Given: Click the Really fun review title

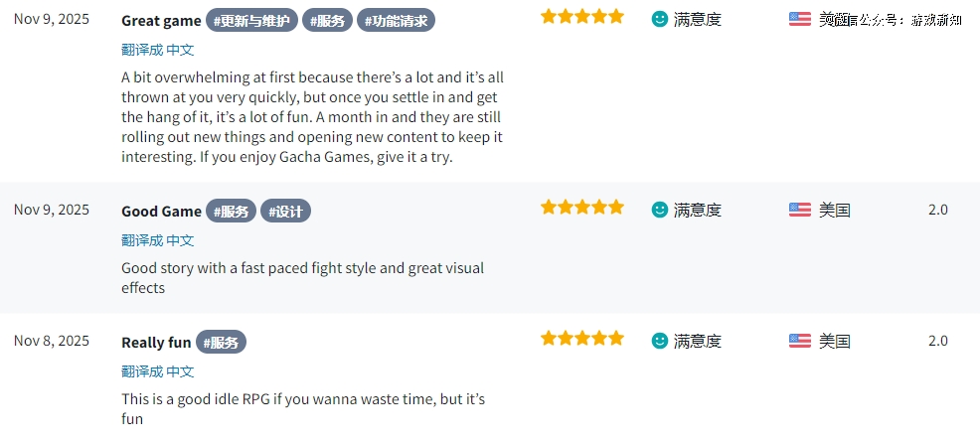Looking at the screenshot, I should (x=156, y=342).
